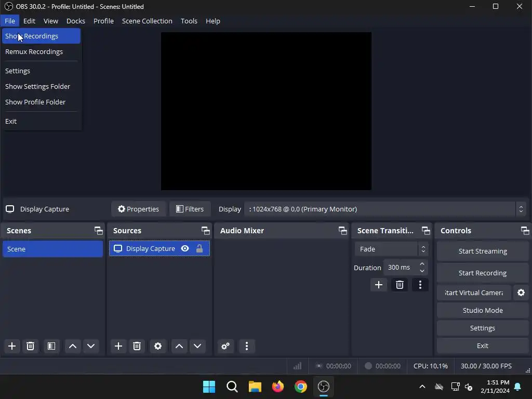The width and height of the screenshot is (532, 399).
Task: Open Settings from Controls dock
Action: point(483,328)
